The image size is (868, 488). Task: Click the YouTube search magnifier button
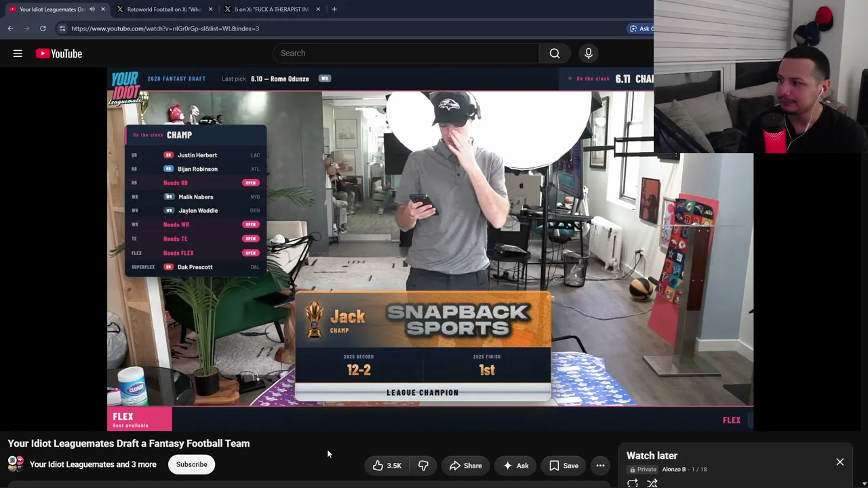click(555, 54)
